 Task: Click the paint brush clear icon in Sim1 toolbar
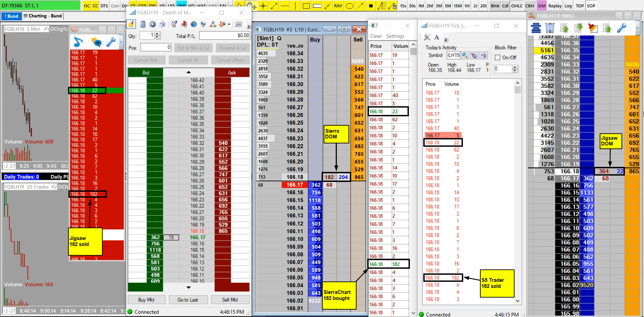pyautogui.click(x=593, y=28)
